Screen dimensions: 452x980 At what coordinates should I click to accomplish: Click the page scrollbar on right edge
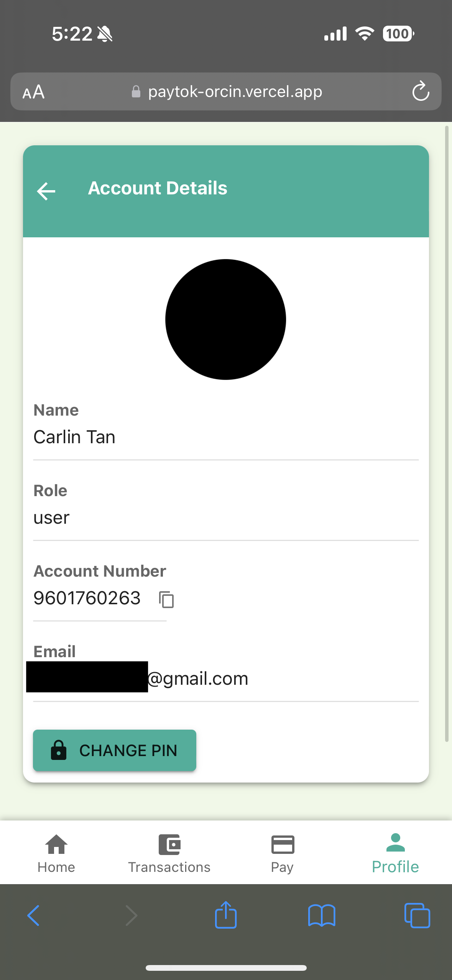pyautogui.click(x=447, y=433)
